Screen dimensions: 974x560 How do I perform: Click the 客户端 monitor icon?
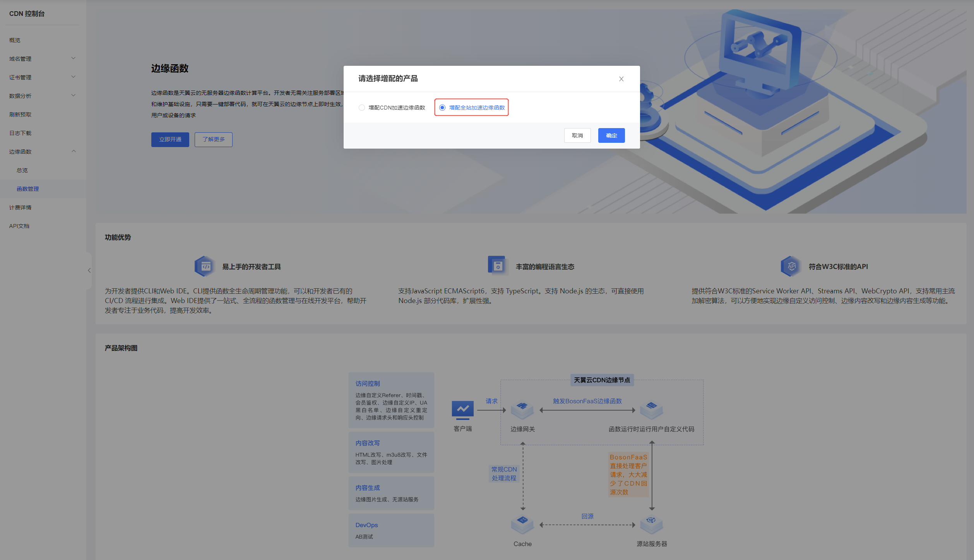tap(463, 410)
